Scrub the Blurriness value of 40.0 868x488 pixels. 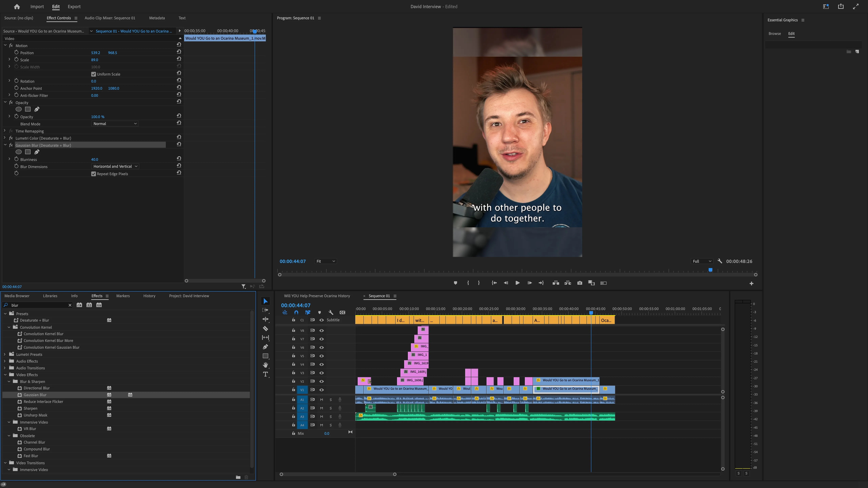pyautogui.click(x=95, y=159)
